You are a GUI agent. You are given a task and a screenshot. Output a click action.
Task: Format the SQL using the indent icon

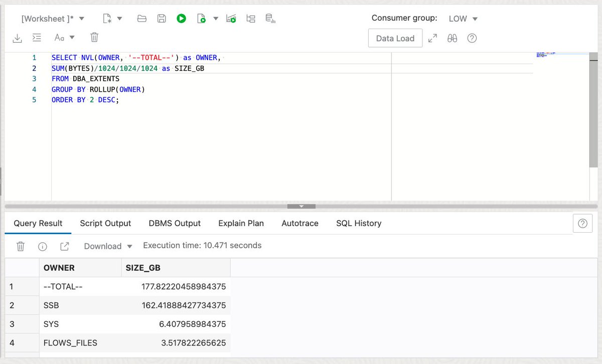pyautogui.click(x=37, y=38)
